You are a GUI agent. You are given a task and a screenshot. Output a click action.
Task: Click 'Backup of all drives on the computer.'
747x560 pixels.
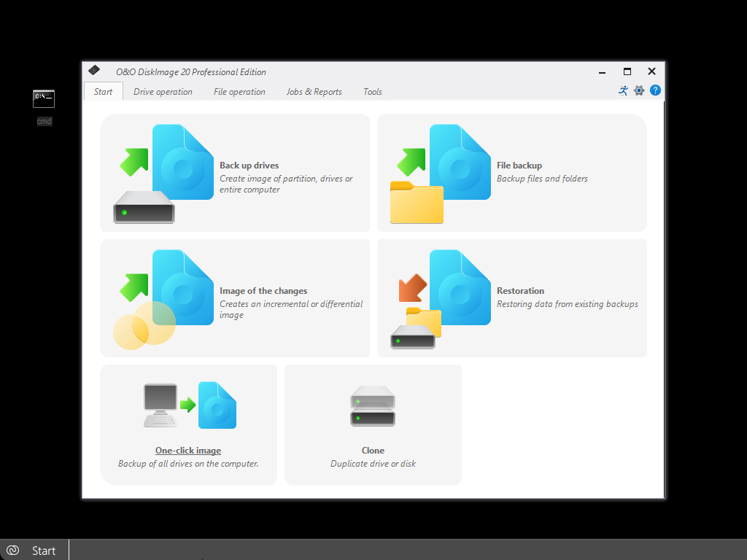(x=188, y=464)
